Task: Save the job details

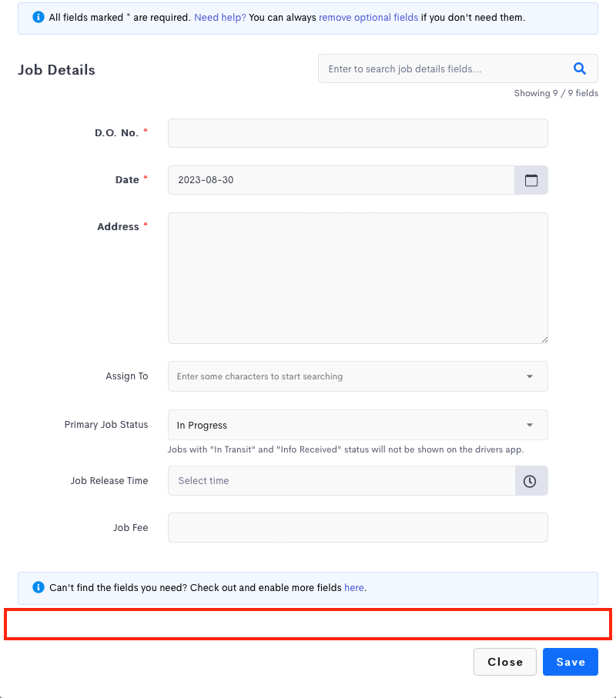Action: (570, 662)
